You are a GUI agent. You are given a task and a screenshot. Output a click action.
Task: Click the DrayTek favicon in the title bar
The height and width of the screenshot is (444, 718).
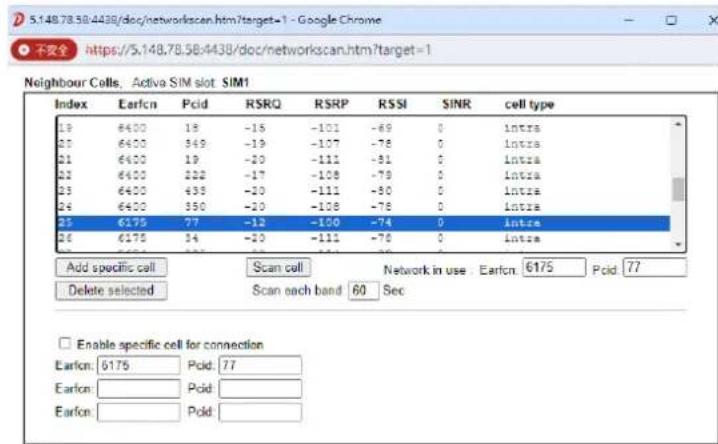pos(18,20)
